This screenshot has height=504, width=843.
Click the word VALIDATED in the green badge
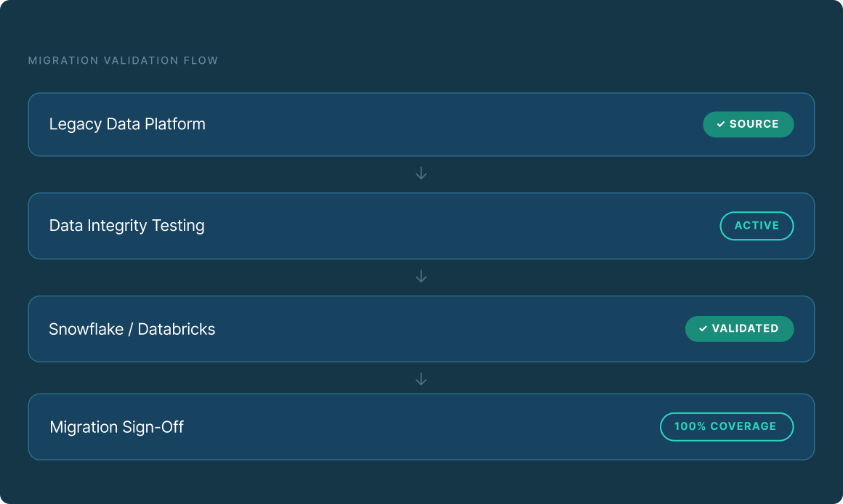(745, 329)
